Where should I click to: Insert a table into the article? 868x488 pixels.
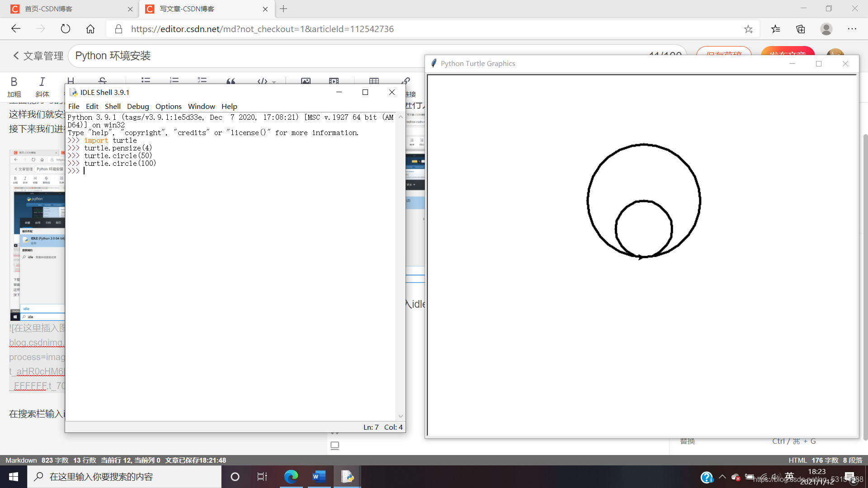tap(374, 81)
